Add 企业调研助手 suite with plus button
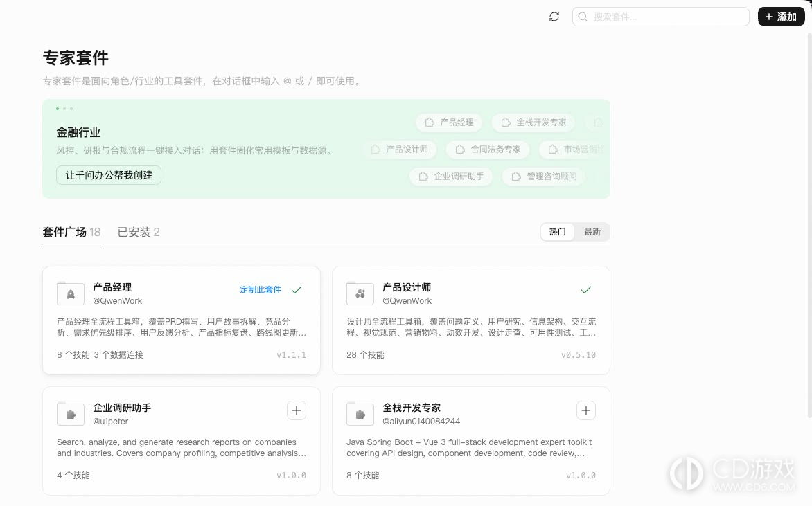 click(x=297, y=410)
